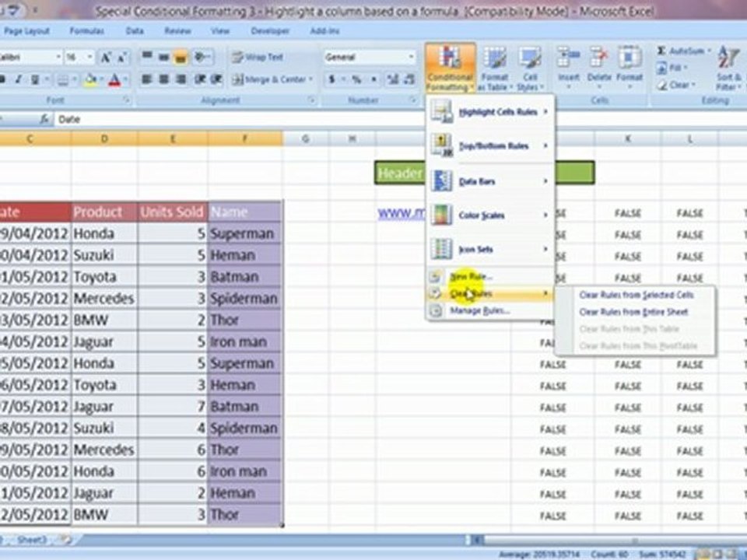This screenshot has height=560, width=747.
Task: Click the Increase Decimal icon
Action: pos(392,79)
